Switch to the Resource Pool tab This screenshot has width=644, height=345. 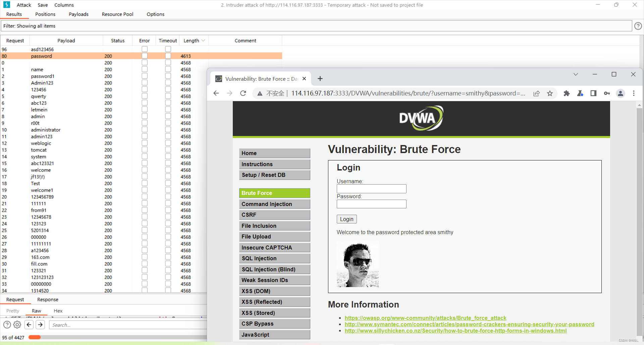click(x=117, y=14)
